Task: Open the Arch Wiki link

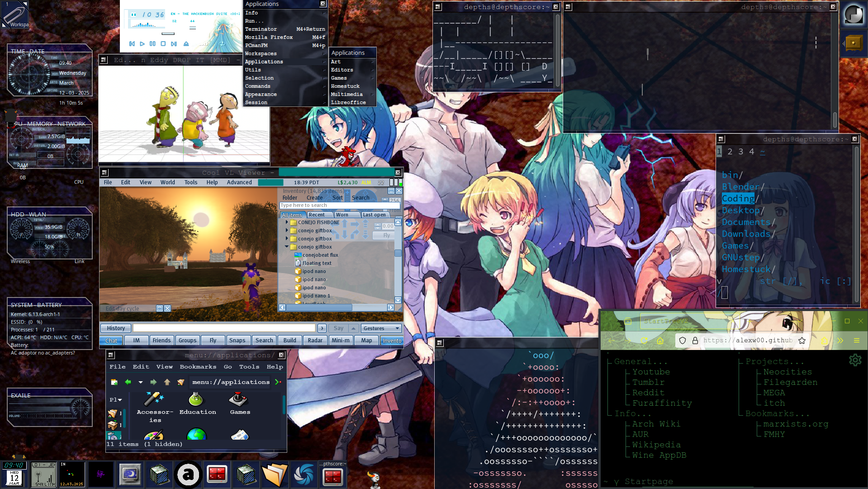Action: click(656, 424)
